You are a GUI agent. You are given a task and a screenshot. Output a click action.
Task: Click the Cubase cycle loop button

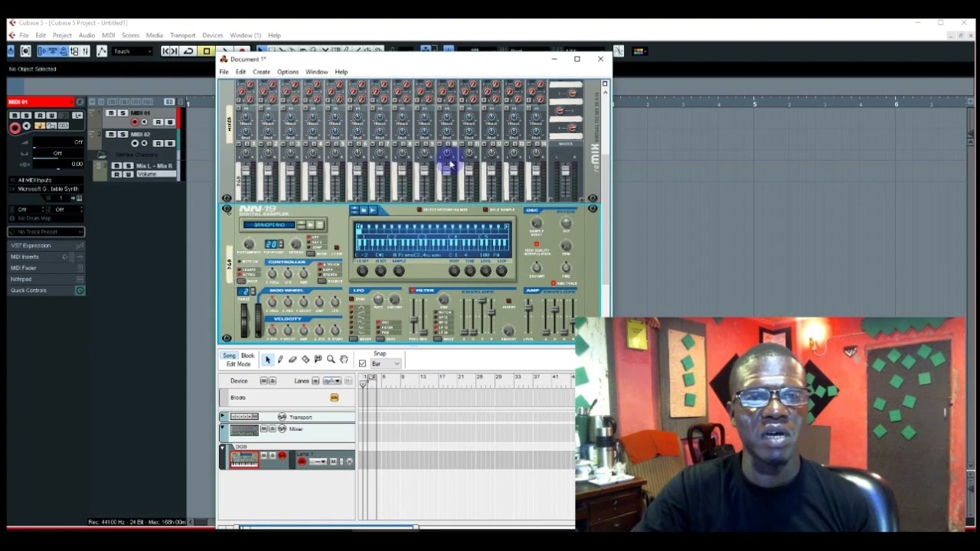(188, 51)
